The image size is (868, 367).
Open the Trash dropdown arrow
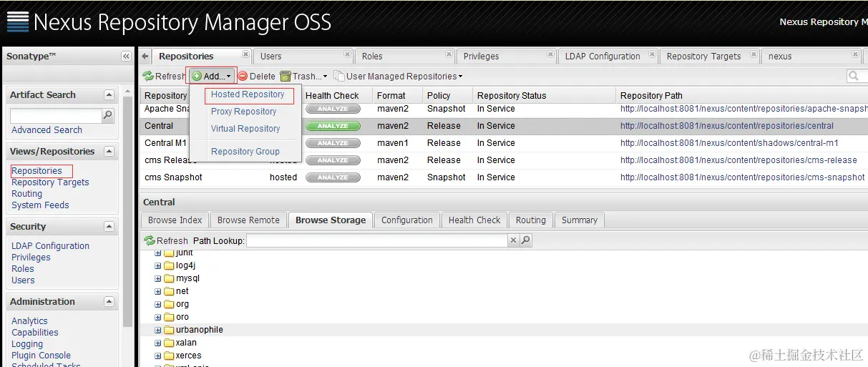coord(325,77)
